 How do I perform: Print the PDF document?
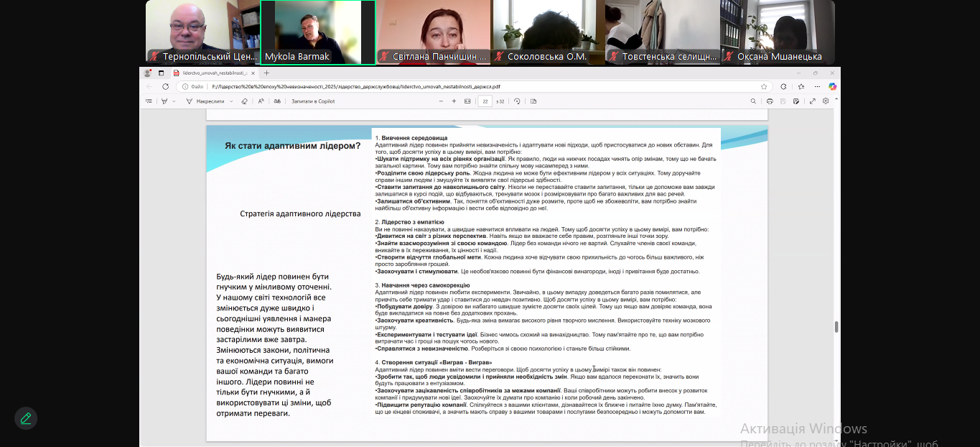[770, 101]
